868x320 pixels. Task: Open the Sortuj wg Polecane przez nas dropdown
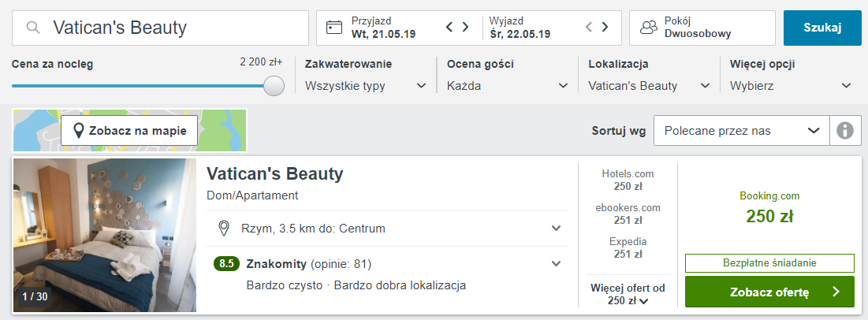coord(742,131)
